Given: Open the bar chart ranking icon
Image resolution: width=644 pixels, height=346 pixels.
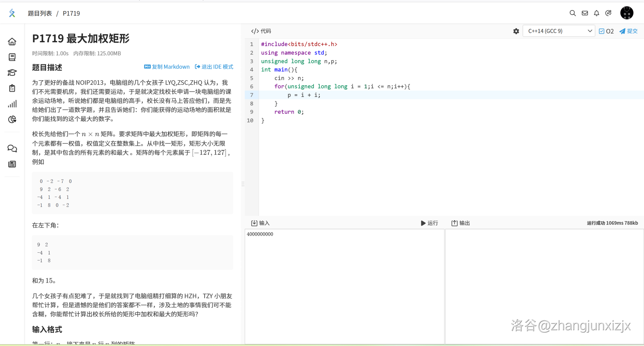Looking at the screenshot, I should tap(12, 104).
